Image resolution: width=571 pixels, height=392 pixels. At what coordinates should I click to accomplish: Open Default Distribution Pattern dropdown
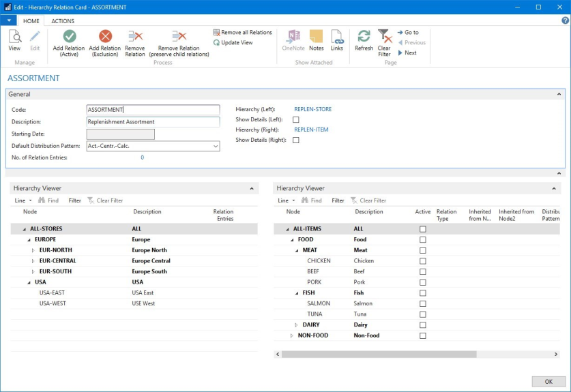(x=216, y=147)
